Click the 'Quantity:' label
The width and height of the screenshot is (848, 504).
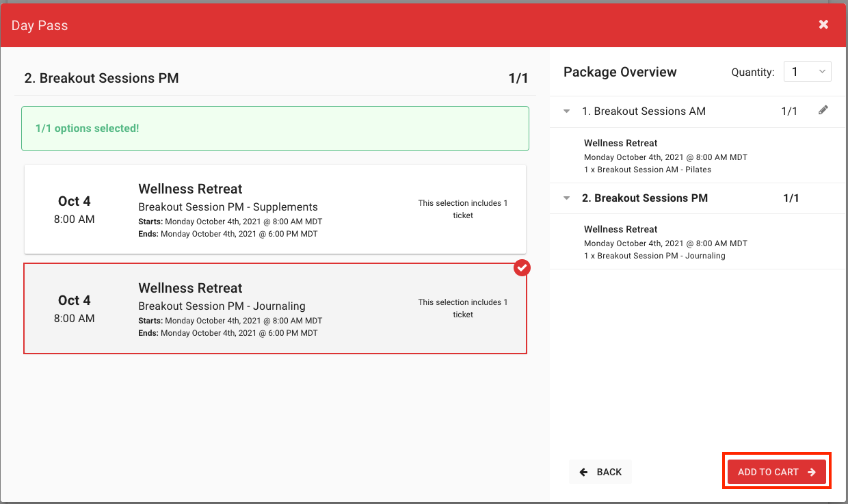click(x=753, y=72)
